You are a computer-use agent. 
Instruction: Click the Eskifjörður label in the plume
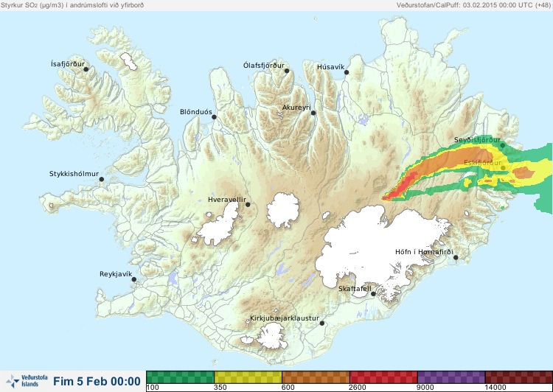482,163
